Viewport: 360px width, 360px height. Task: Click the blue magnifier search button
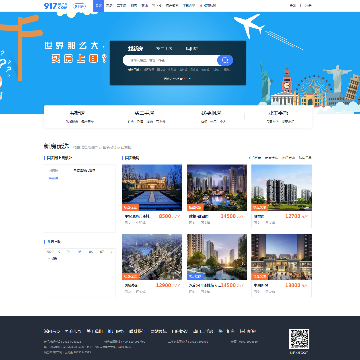(x=225, y=60)
